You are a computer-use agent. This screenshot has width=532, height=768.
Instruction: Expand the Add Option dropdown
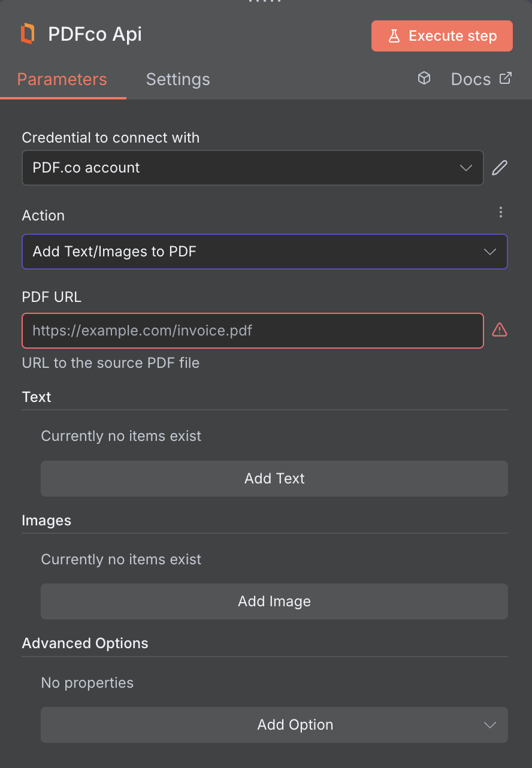click(x=274, y=725)
